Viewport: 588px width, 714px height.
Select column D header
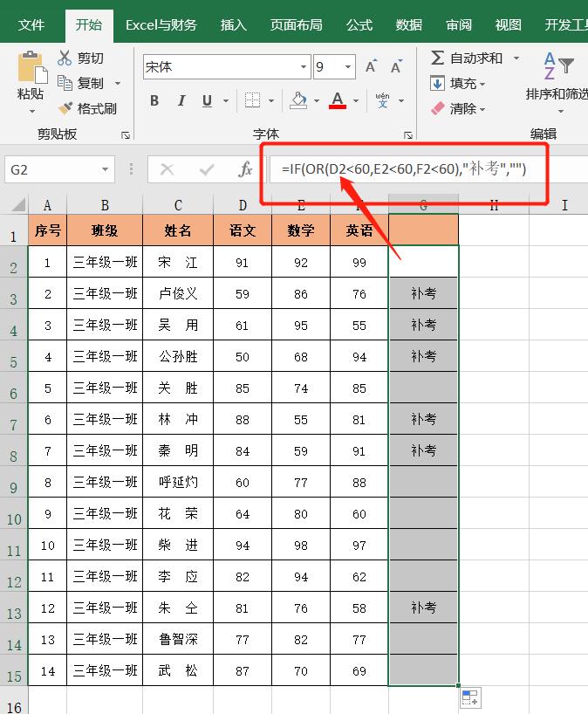coord(243,205)
